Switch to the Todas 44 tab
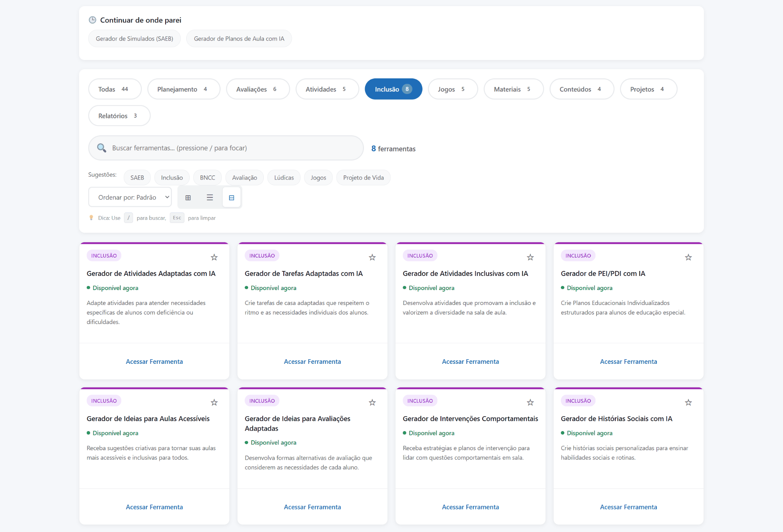Image resolution: width=783 pixels, height=532 pixels. [114, 89]
